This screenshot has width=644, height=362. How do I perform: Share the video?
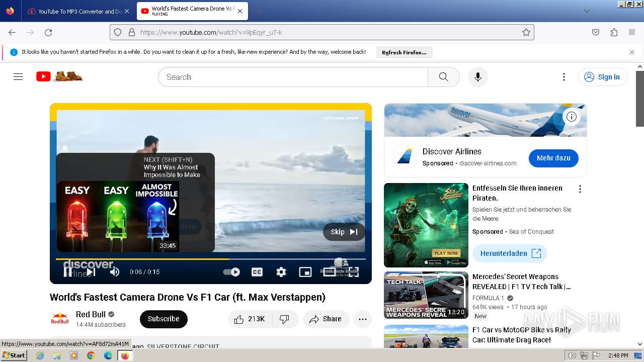click(326, 319)
